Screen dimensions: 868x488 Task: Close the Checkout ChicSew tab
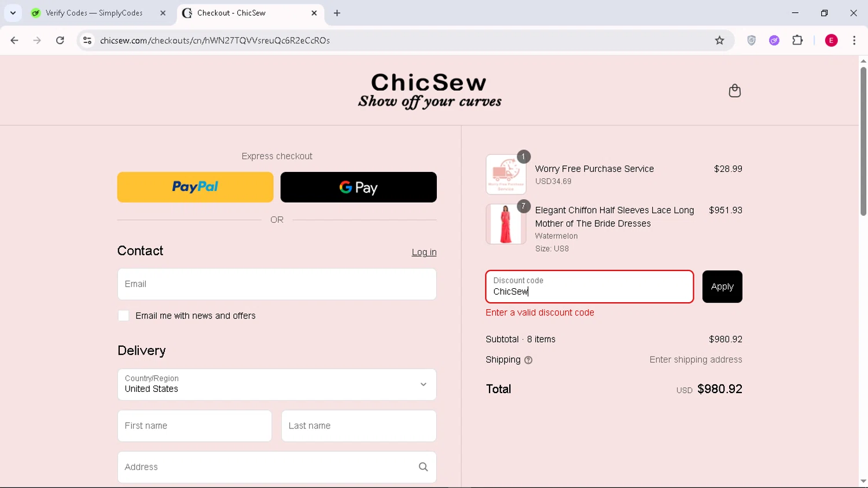(314, 13)
